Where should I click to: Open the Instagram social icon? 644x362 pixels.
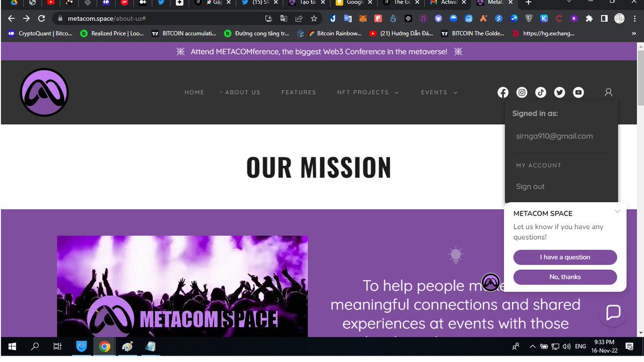tap(522, 92)
